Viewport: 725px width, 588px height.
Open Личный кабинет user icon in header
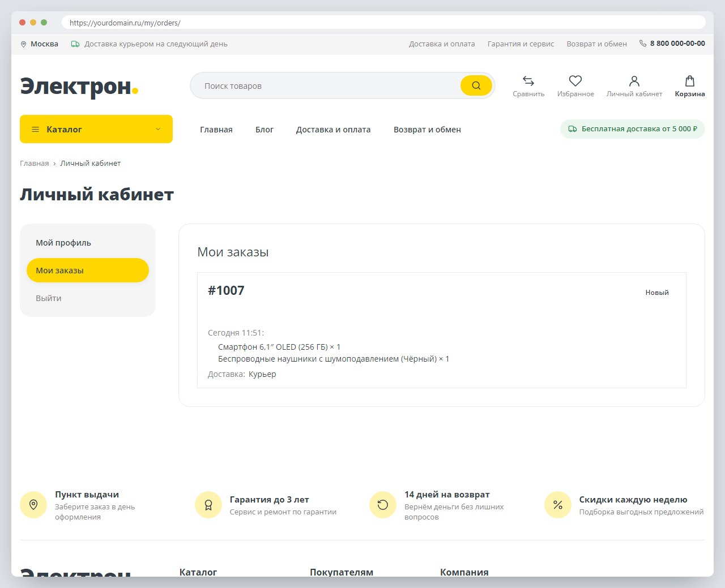pyautogui.click(x=634, y=81)
